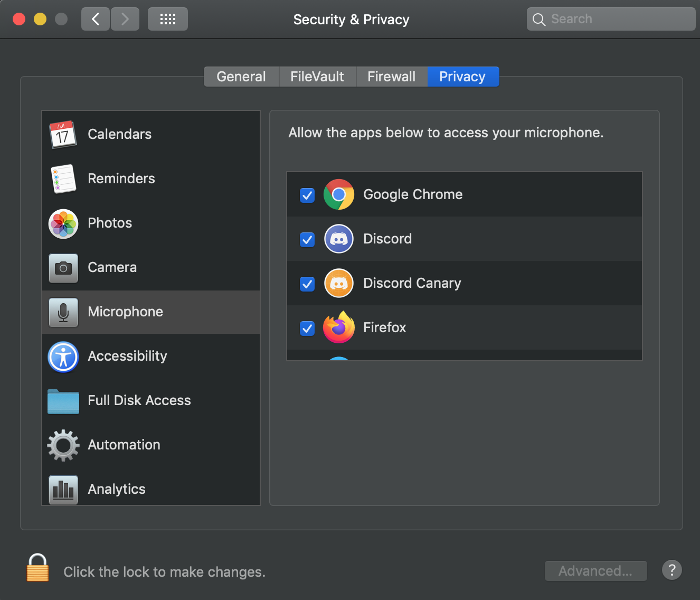Screen dimensions: 700x600
Task: Disable Firefox microphone access checkbox
Action: [x=307, y=328]
